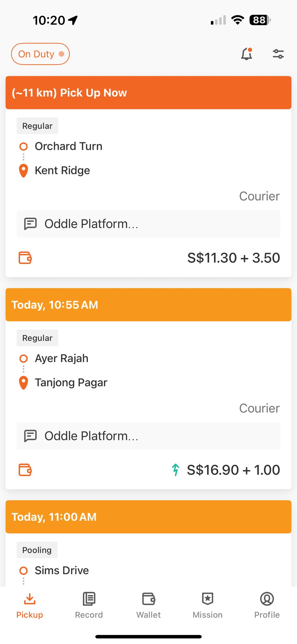
Task: Select the Orchard Turn pickup location
Action: pos(69,146)
